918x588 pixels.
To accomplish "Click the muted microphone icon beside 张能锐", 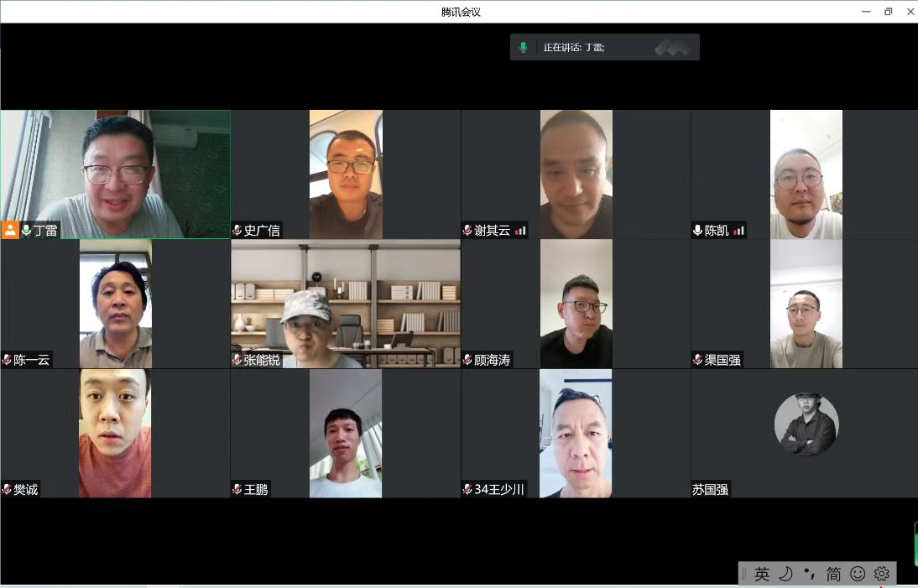I will pos(237,360).
